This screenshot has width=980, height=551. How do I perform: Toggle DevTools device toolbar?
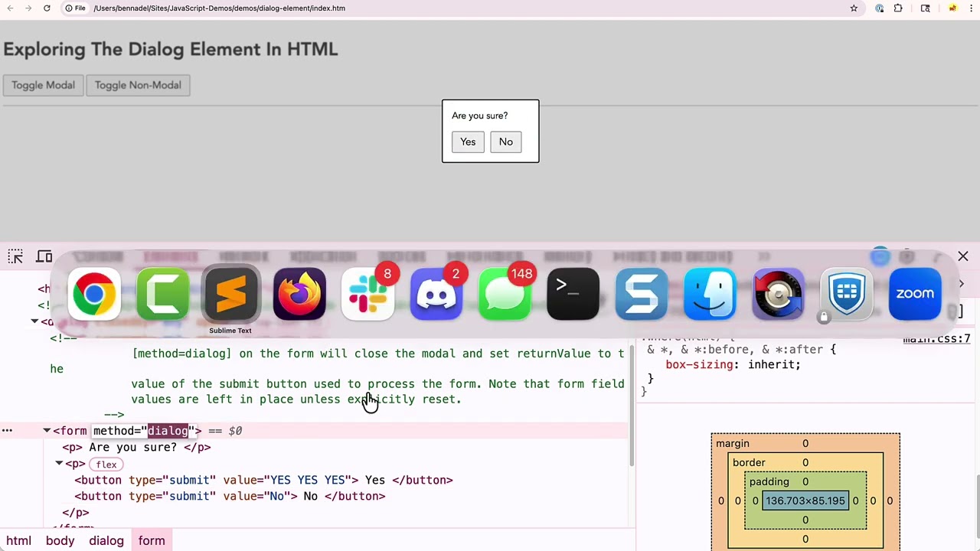pyautogui.click(x=44, y=256)
